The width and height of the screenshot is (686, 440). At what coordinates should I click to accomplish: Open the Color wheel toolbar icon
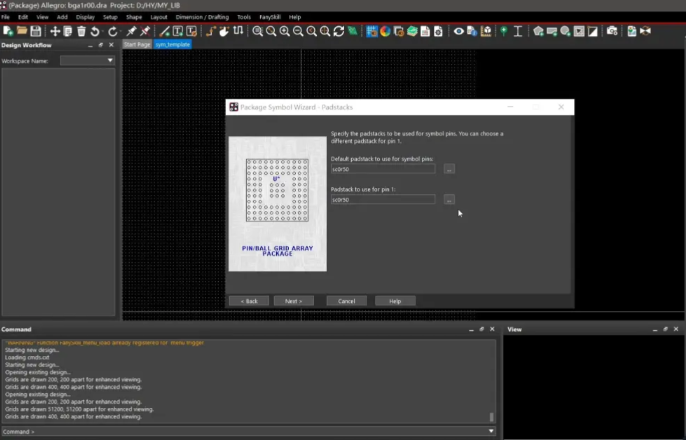click(385, 31)
